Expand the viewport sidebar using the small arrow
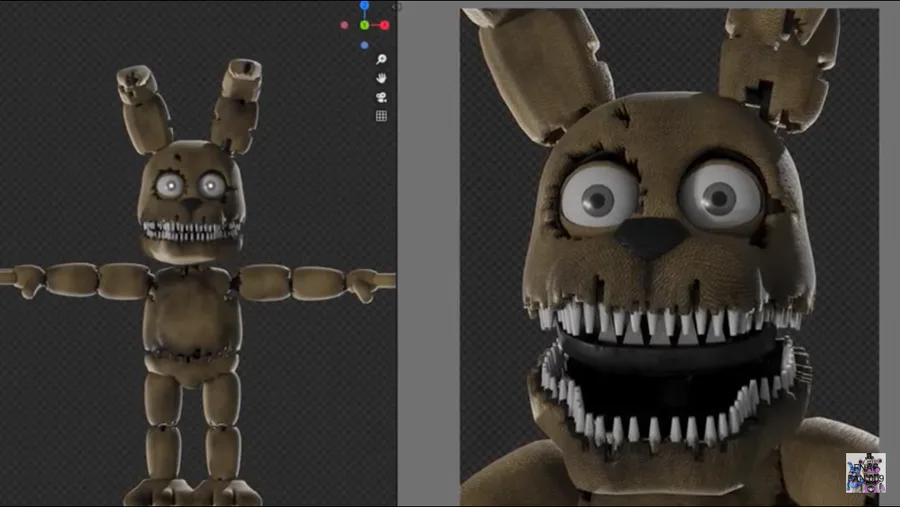 (395, 7)
